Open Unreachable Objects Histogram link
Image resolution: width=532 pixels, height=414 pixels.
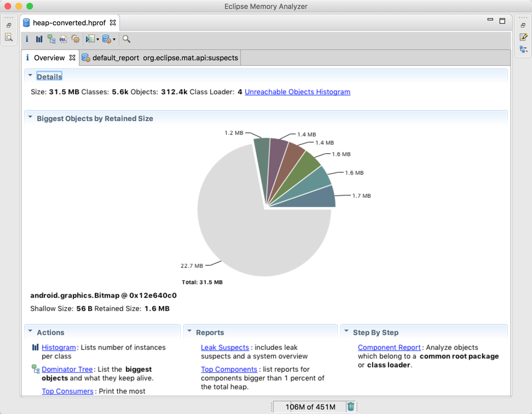click(298, 92)
